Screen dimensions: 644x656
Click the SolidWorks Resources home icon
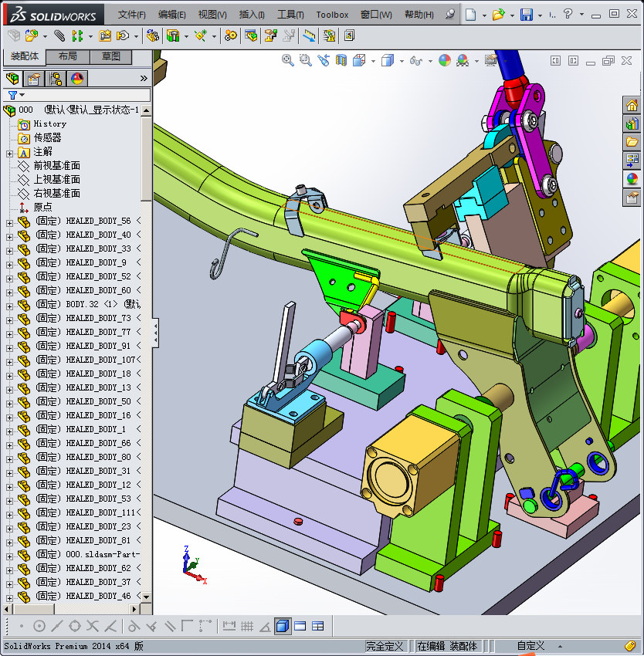point(632,105)
